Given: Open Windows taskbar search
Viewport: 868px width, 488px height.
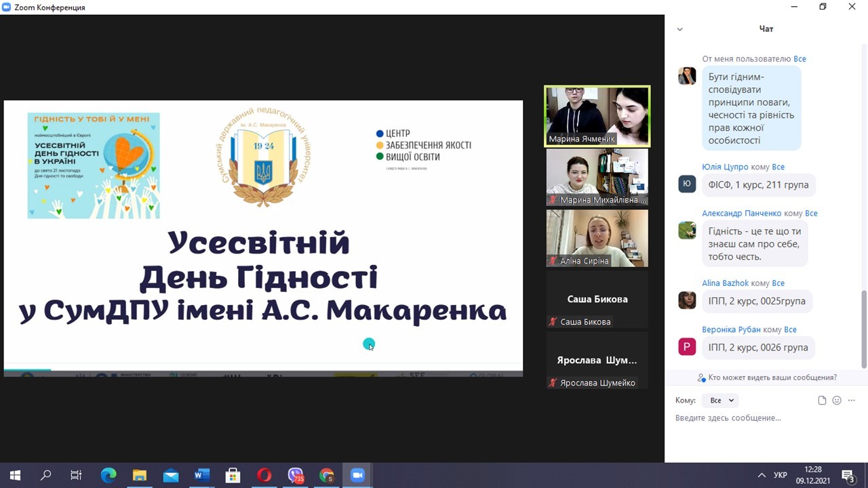Looking at the screenshot, I should (x=46, y=476).
